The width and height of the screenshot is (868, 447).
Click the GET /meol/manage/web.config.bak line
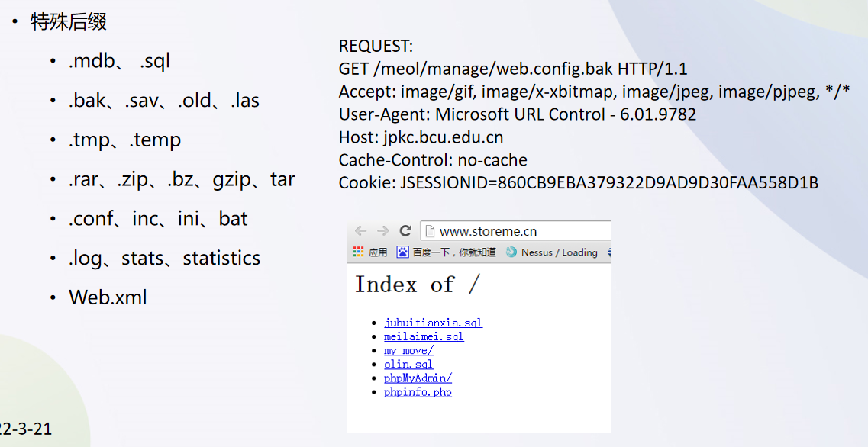[x=513, y=69]
